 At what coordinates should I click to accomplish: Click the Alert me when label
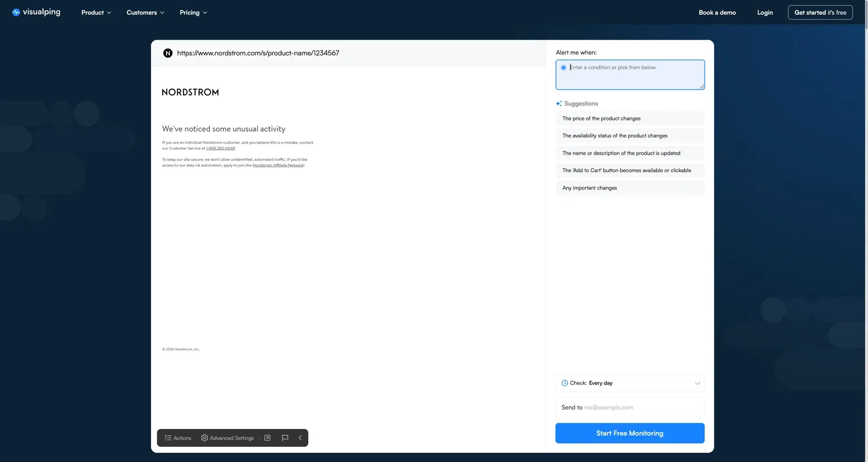pyautogui.click(x=576, y=53)
